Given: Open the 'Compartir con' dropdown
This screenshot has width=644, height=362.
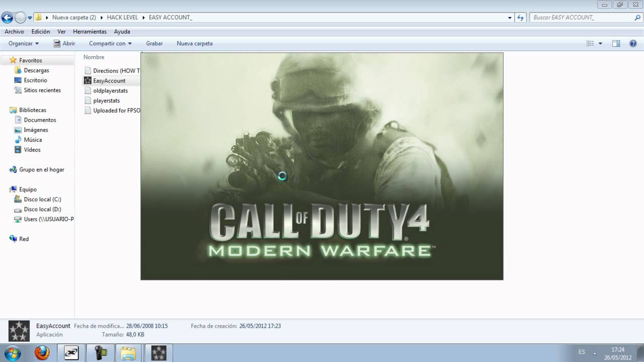Looking at the screenshot, I should coord(110,44).
